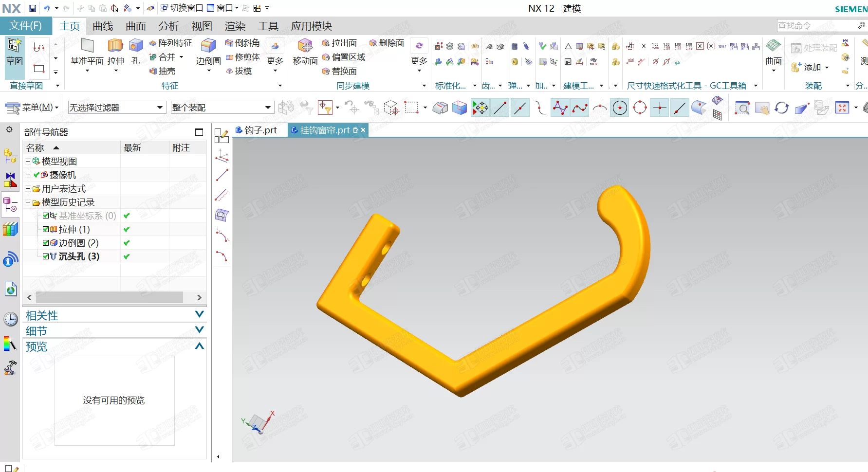Click the Shell (抽壳) command

pyautogui.click(x=162, y=72)
